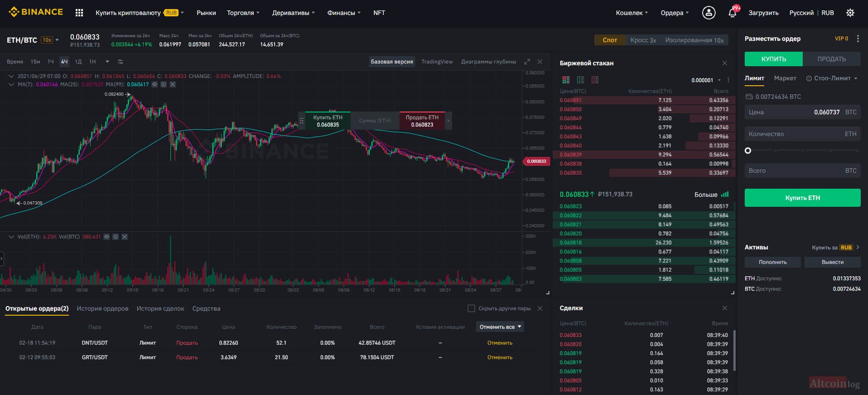868x395 pixels.
Task: Open Стоп-Лимит order type dropdown
Action: [832, 78]
